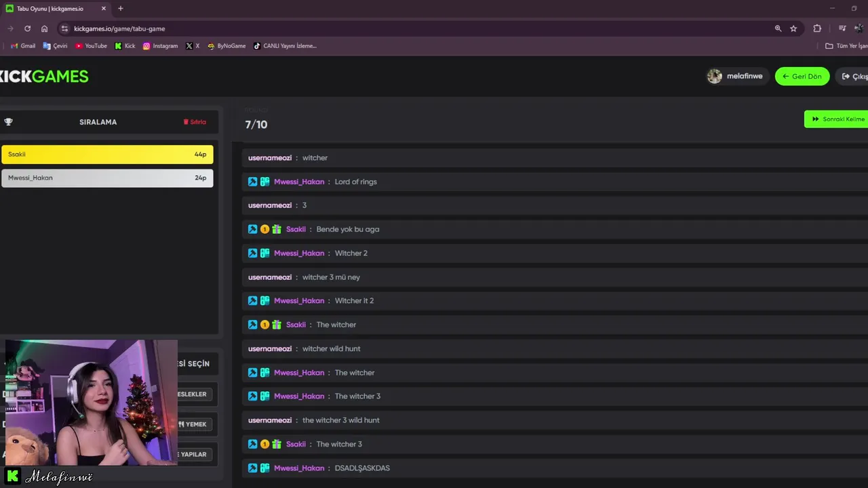Click usernameozi's message '3'
868x488 pixels.
[x=304, y=205]
